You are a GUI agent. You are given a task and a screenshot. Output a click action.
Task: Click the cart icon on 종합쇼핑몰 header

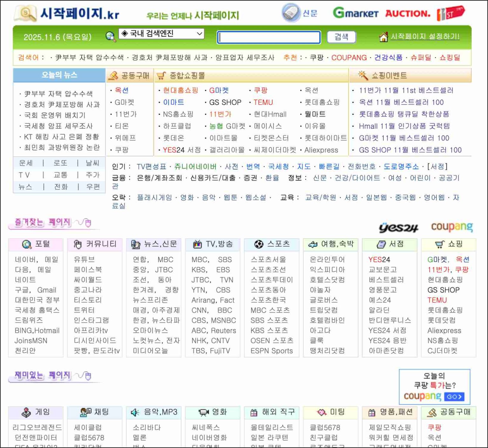(162, 75)
